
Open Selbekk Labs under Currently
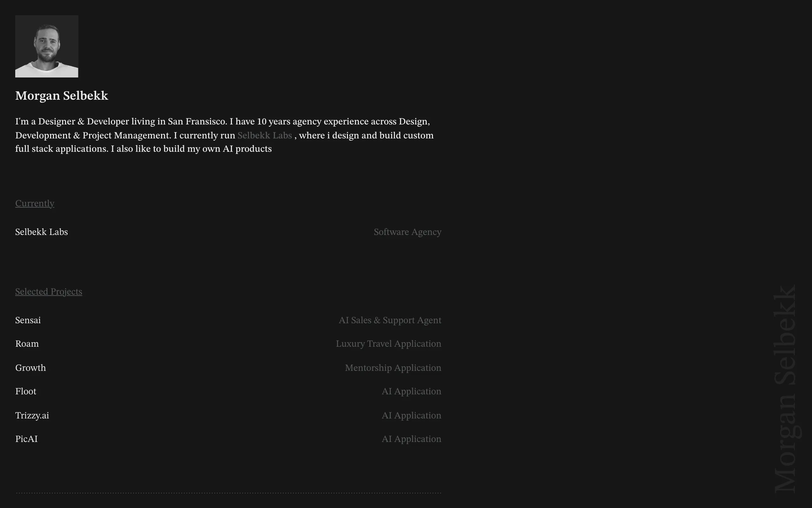[x=42, y=232]
